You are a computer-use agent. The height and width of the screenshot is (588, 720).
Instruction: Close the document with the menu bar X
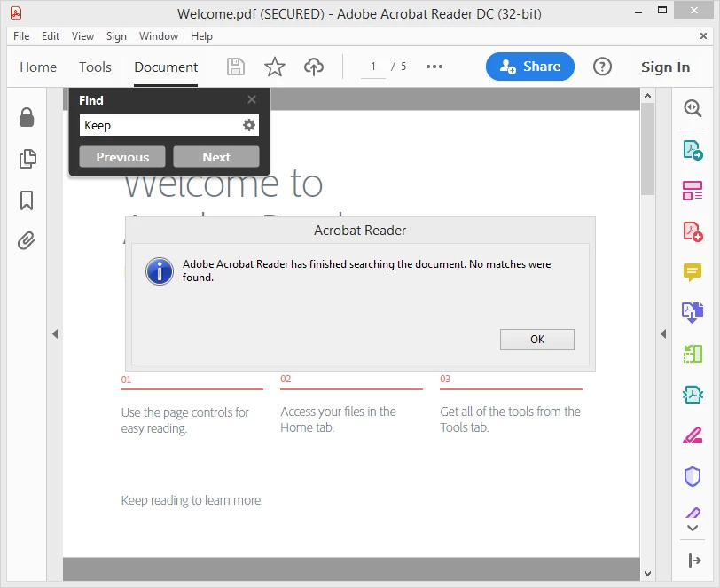(703, 35)
